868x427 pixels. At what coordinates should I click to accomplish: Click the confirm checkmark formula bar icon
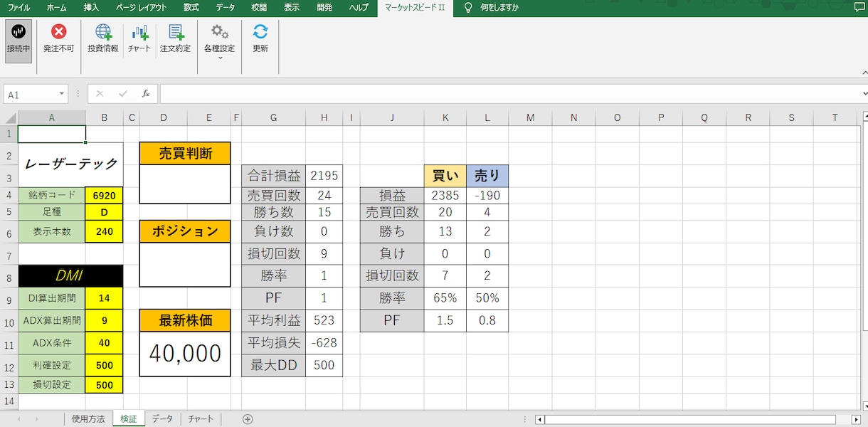[123, 94]
